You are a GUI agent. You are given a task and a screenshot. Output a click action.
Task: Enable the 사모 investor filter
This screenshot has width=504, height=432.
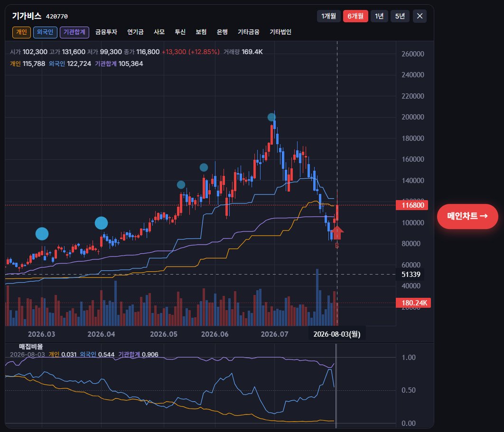(159, 32)
